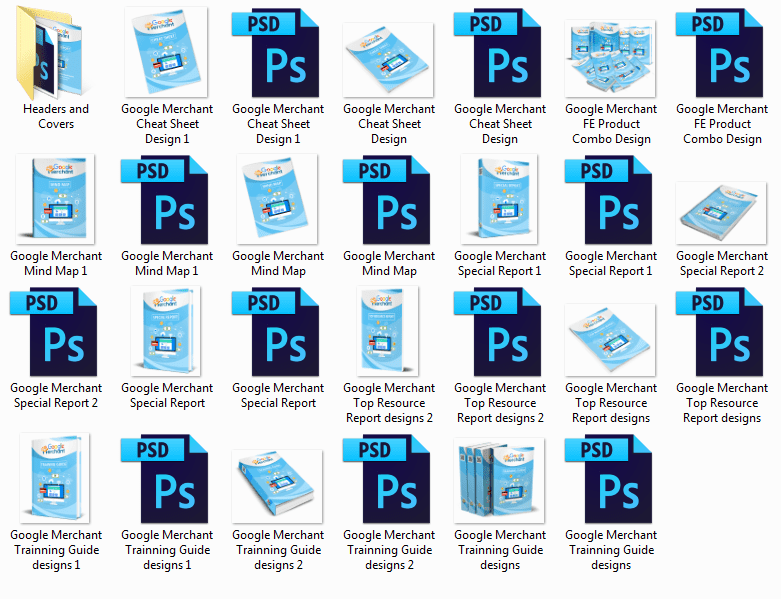
Task: Pick the Trainning Guide designs 2 image thumbnail
Action: click(x=278, y=485)
